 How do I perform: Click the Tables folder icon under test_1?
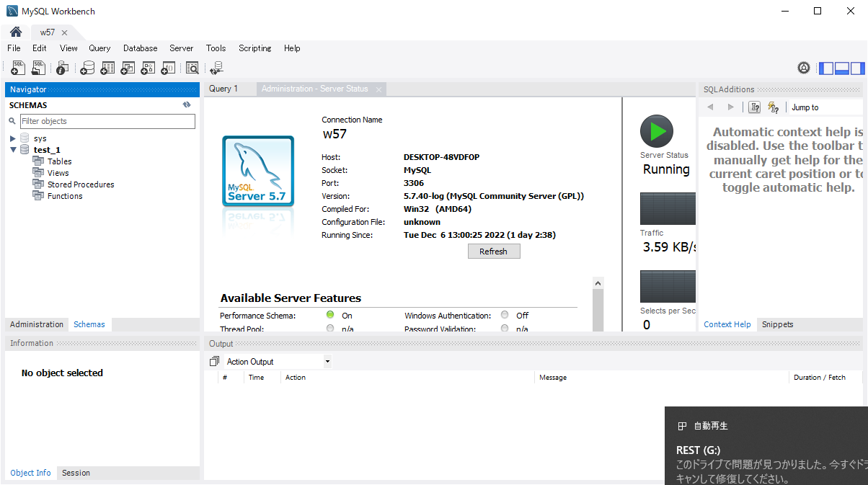(38, 161)
